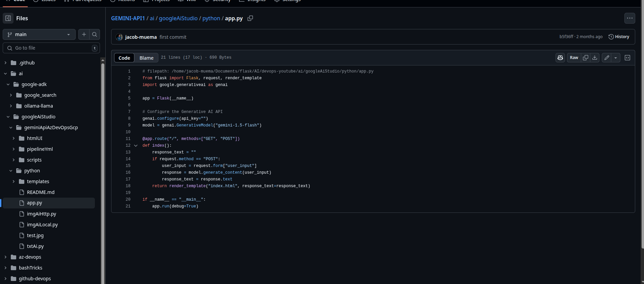Screen dimensions: 644x284
Task: Open commit b5f36ff link
Action: [566, 37]
